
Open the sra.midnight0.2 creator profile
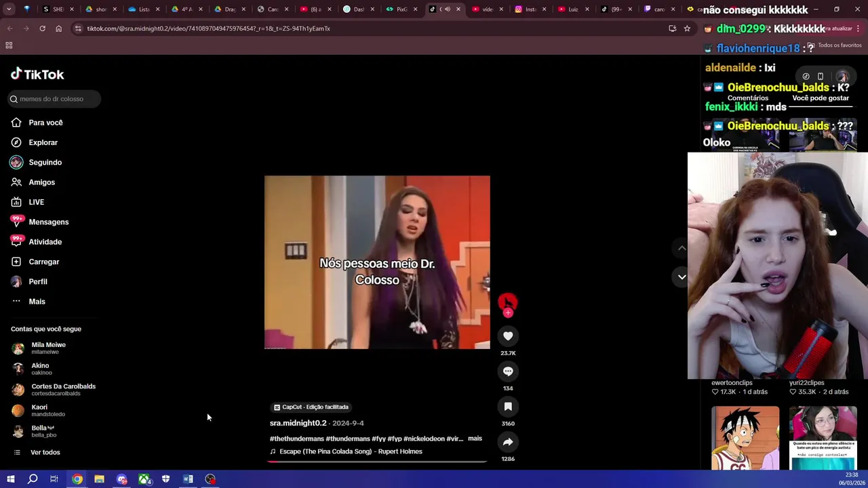coord(298,423)
